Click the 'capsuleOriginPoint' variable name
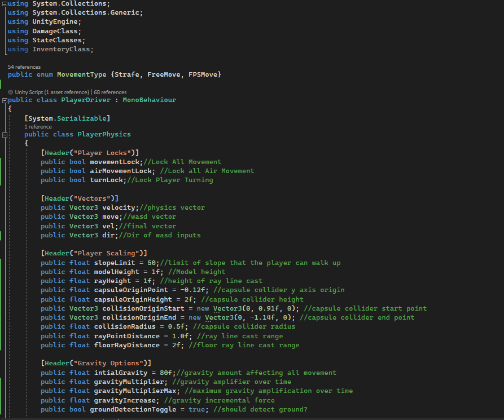The image size is (504, 420). 131,290
